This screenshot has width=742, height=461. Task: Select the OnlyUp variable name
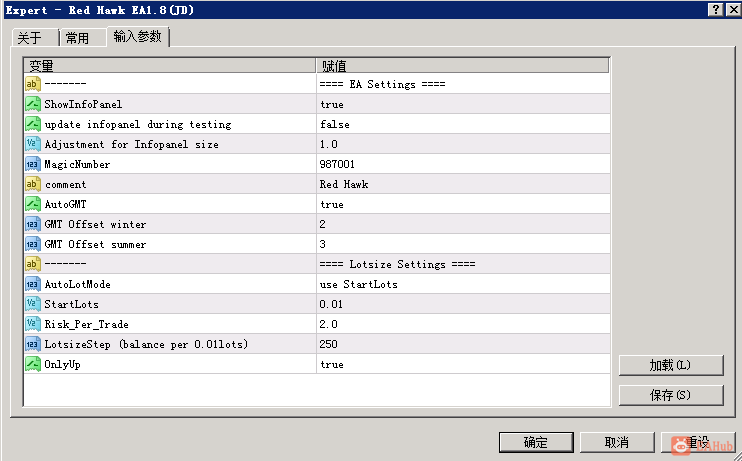62,364
